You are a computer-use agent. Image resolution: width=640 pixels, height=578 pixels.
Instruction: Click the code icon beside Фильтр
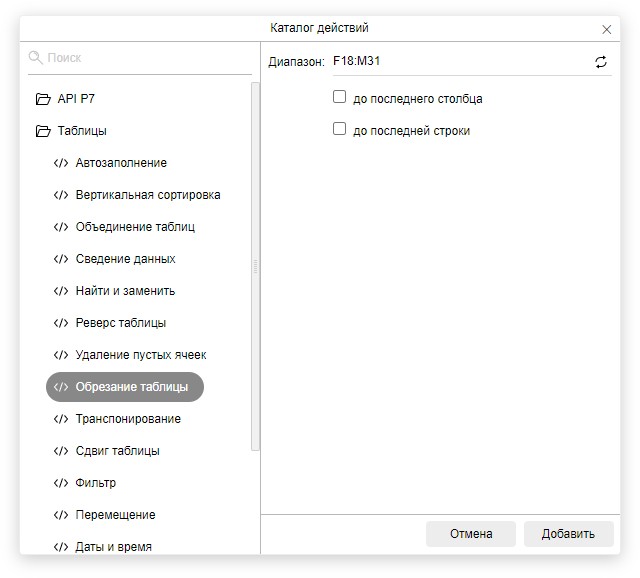[x=61, y=483]
